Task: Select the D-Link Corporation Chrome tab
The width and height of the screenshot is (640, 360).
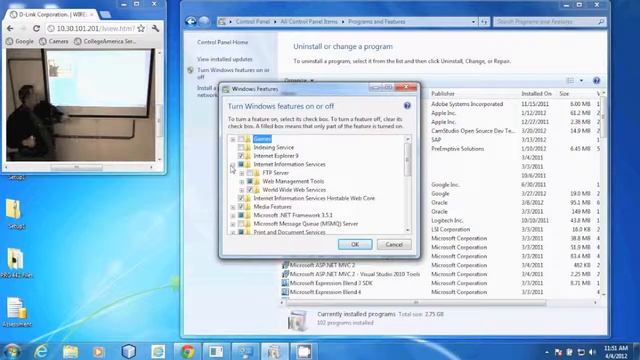Action: (52, 14)
